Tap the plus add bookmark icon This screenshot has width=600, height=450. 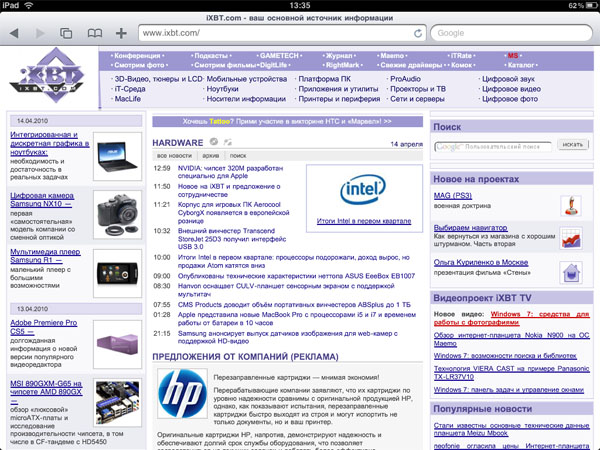(x=121, y=33)
